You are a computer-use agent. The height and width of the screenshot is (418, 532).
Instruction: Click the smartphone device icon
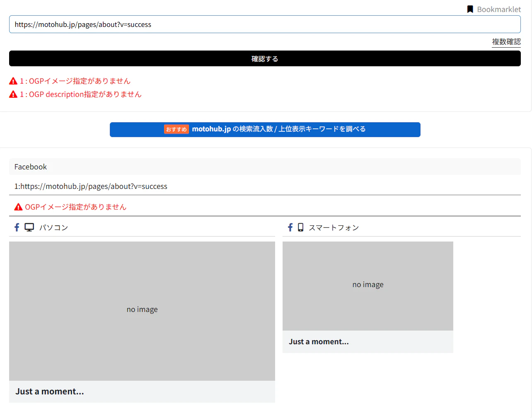pos(301,227)
